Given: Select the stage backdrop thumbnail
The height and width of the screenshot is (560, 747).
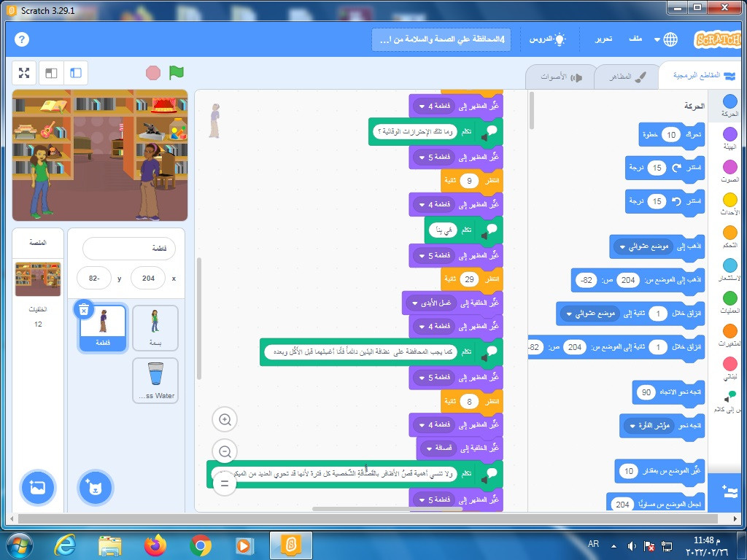Looking at the screenshot, I should pos(38,279).
